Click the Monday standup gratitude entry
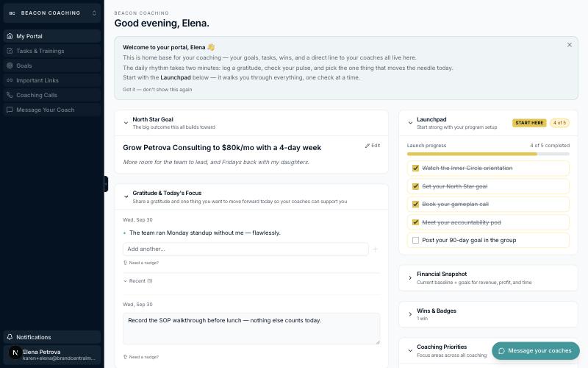Viewport: 588px width, 368px height. click(205, 233)
